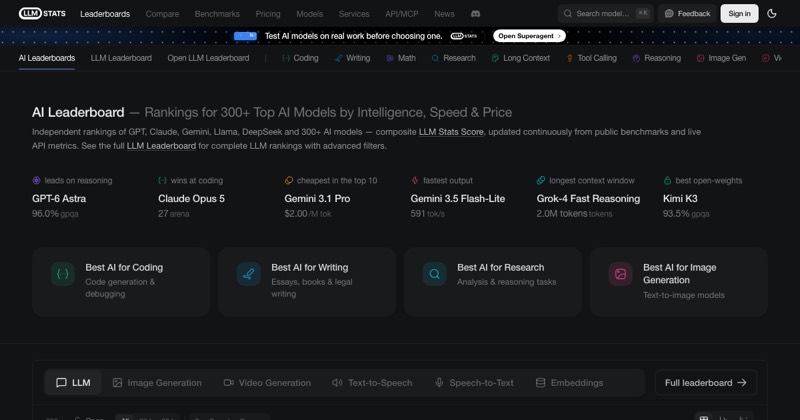
Task: Click the Sign in button
Action: 739,14
